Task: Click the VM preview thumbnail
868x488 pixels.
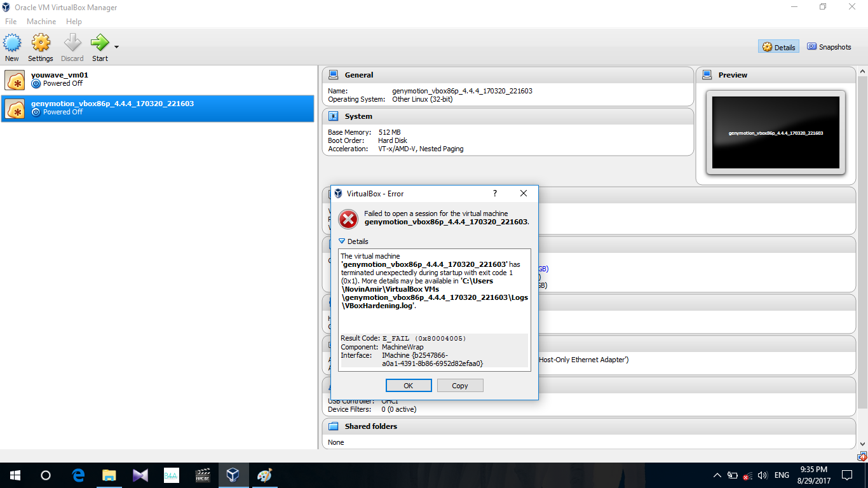Action: [775, 133]
